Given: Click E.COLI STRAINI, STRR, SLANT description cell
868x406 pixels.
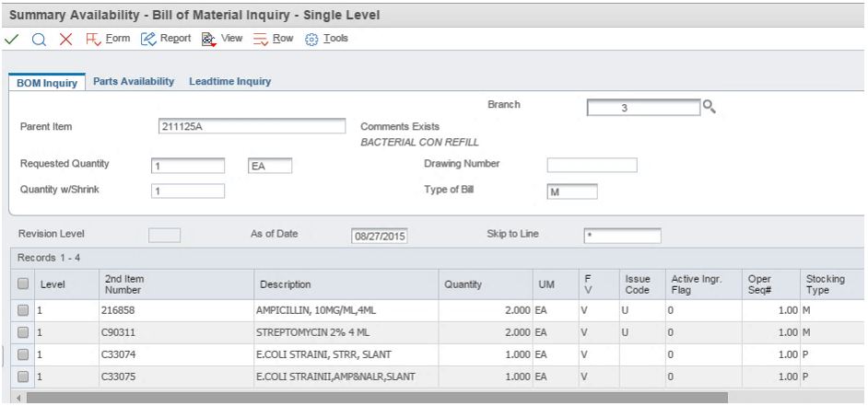Looking at the screenshot, I should pos(346,355).
